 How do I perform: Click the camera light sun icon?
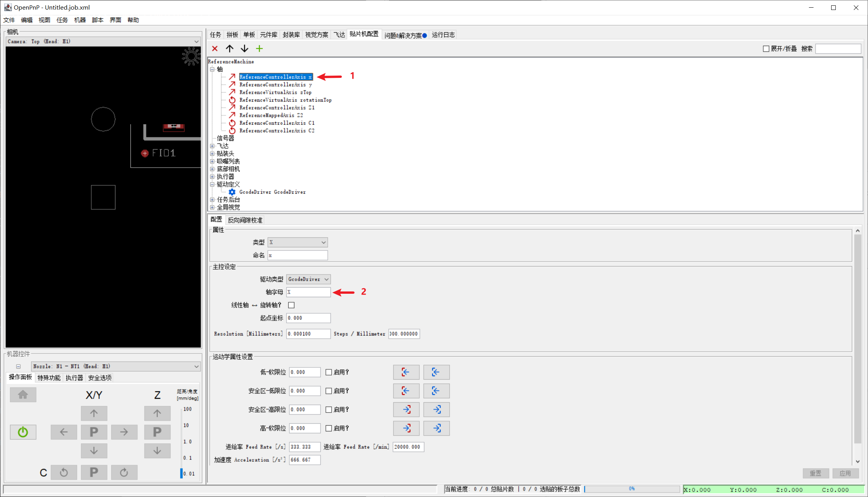(x=191, y=56)
